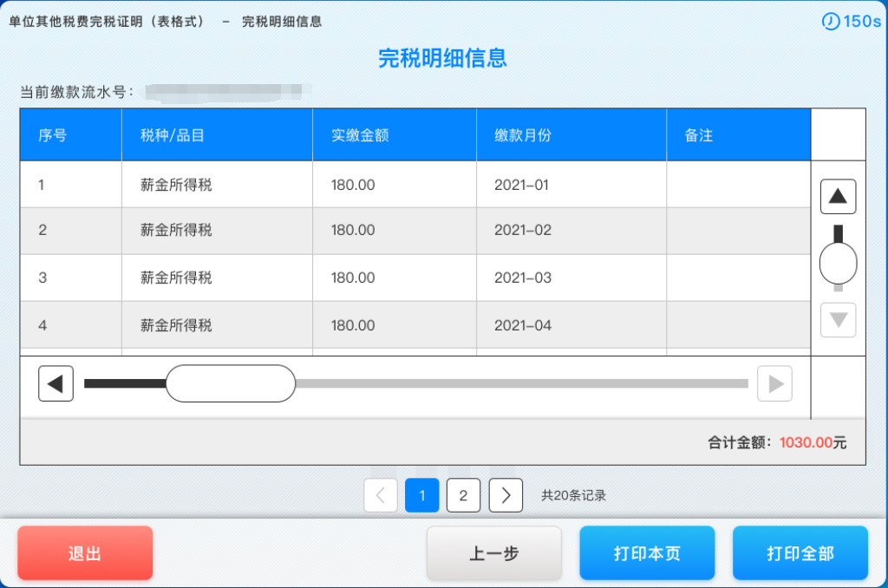Click the previous-page chevron in pagination
The width and height of the screenshot is (888, 588).
pos(380,495)
